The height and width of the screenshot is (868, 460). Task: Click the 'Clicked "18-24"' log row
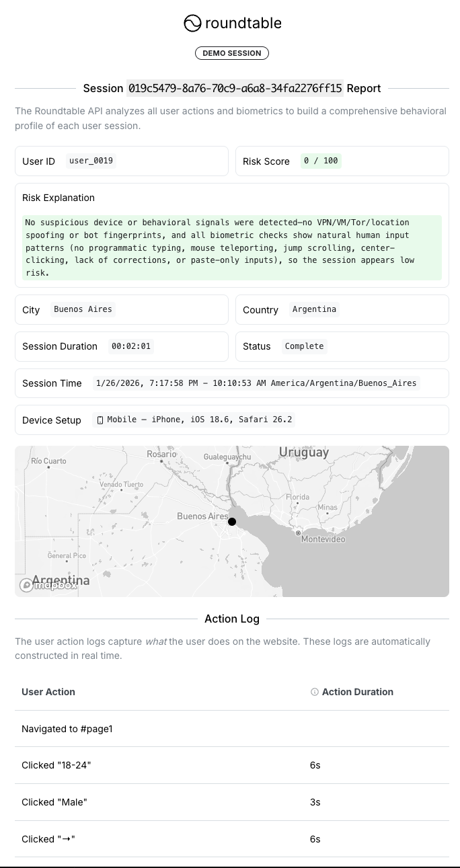point(56,765)
